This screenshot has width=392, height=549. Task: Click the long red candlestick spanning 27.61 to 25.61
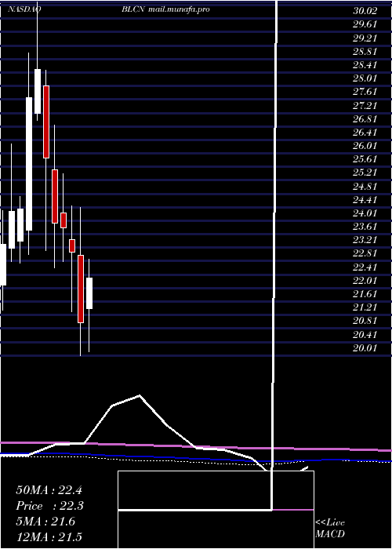coord(46,122)
